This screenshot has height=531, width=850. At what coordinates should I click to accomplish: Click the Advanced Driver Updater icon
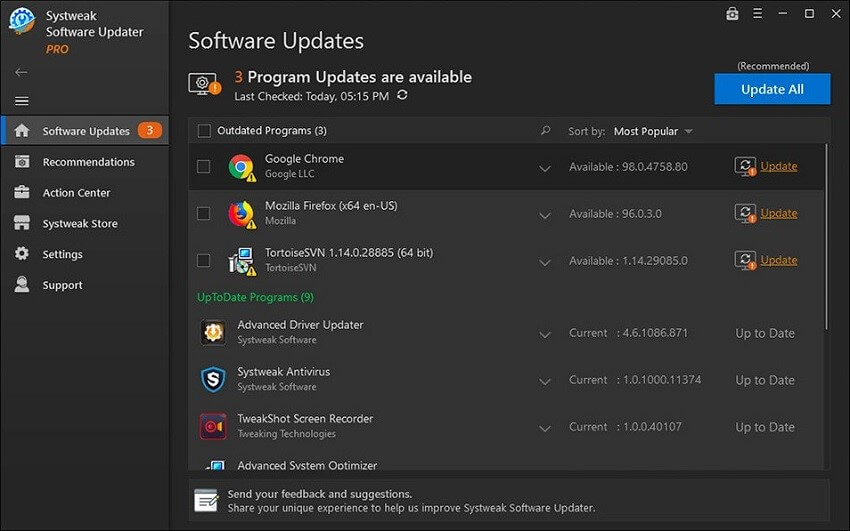click(213, 332)
